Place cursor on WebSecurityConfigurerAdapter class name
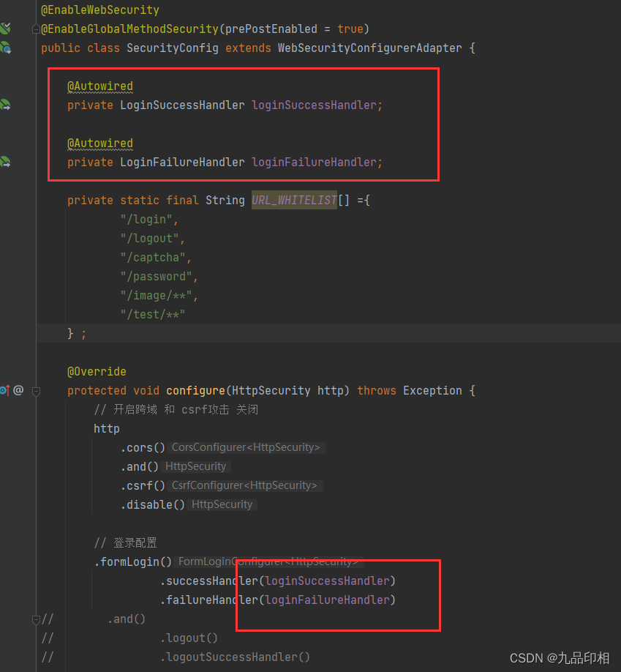 click(x=369, y=48)
